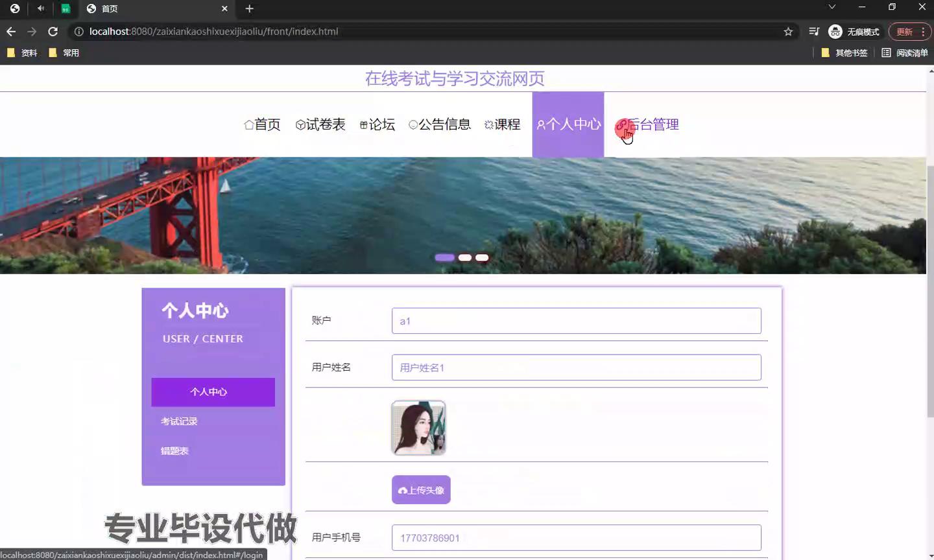Open the reading list icon
The width and height of the screenshot is (934, 560).
tap(905, 52)
